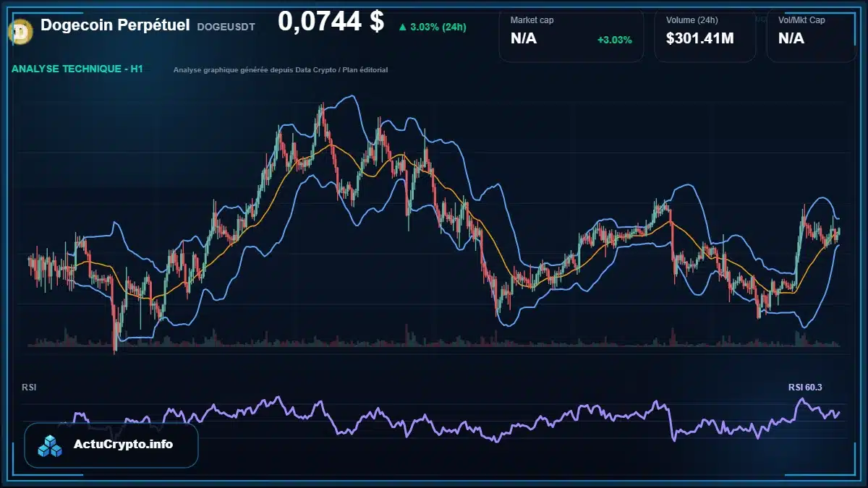Screen dimensions: 868x488
Task: Click the DOGEUSDT ticker symbol
Action: [226, 27]
